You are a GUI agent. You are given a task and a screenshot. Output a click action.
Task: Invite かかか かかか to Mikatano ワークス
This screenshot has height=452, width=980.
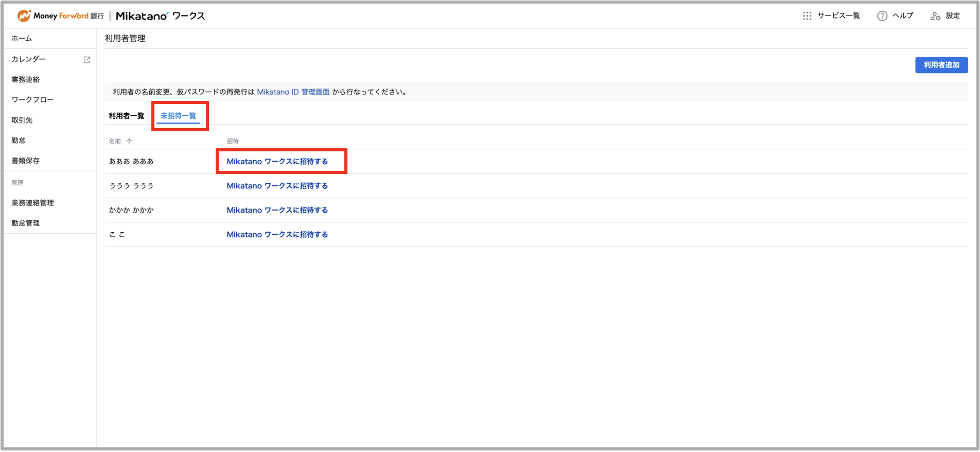coord(277,210)
